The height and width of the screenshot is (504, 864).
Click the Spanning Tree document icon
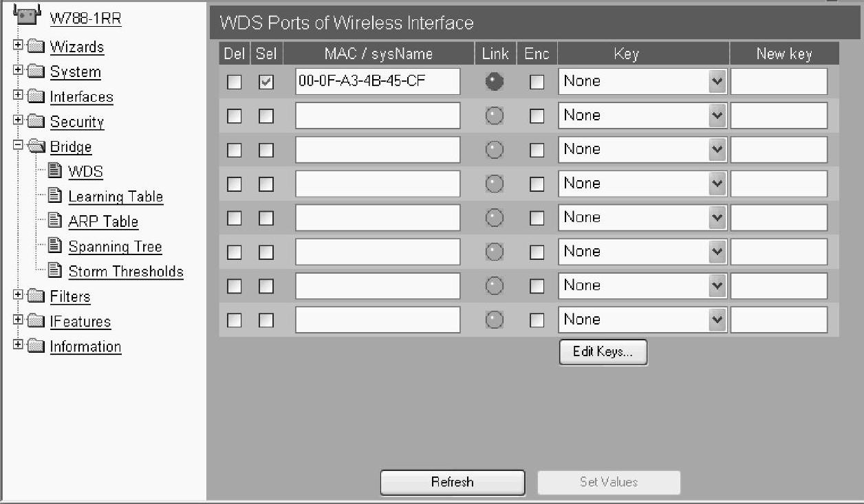pos(56,246)
